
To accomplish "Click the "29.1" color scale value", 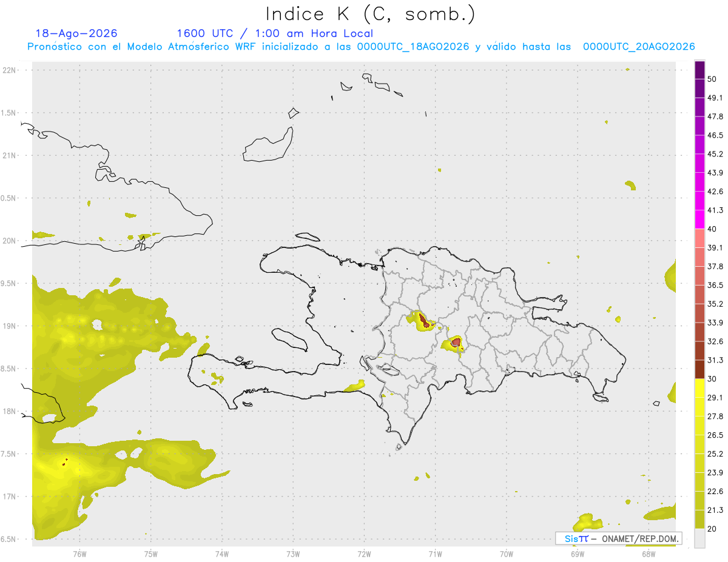I will click(715, 398).
